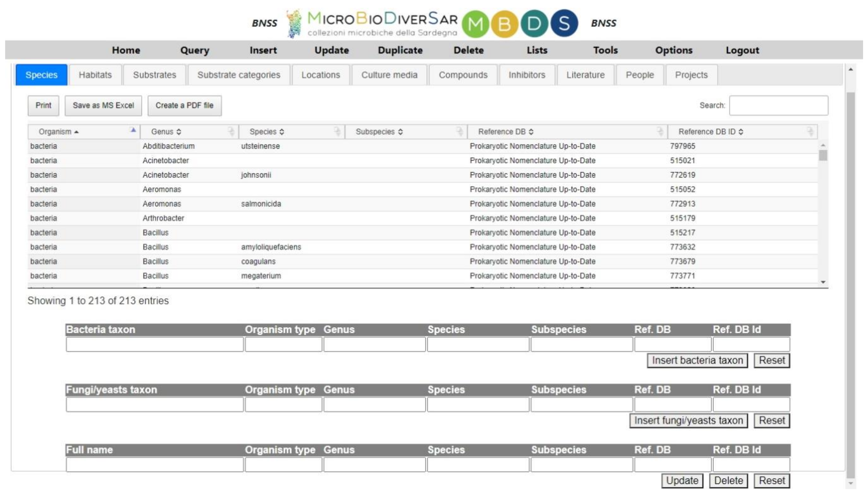Select the Bacillus megaterium table row

coord(261,276)
